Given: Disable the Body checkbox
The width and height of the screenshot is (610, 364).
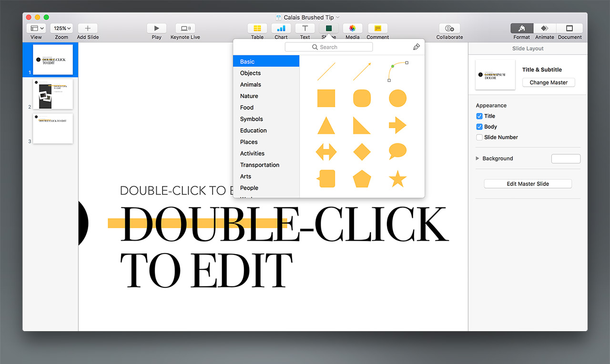Looking at the screenshot, I should [479, 127].
